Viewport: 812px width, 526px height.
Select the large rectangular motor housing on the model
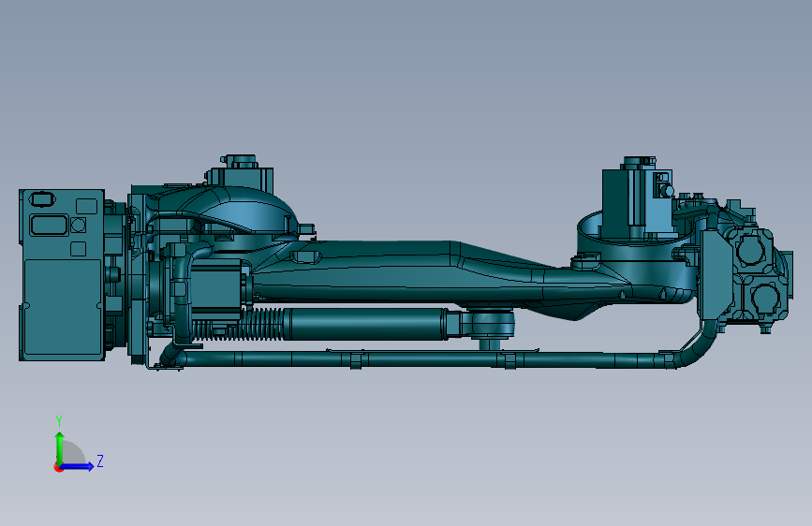click(62, 274)
